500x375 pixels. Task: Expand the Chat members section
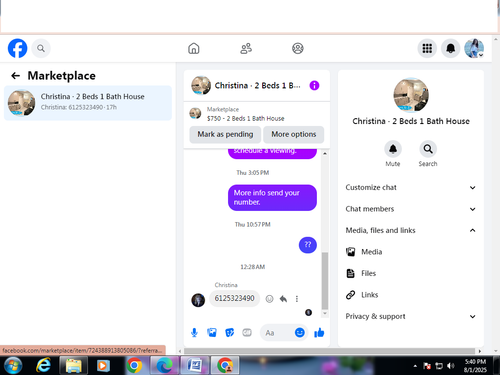tap(411, 209)
